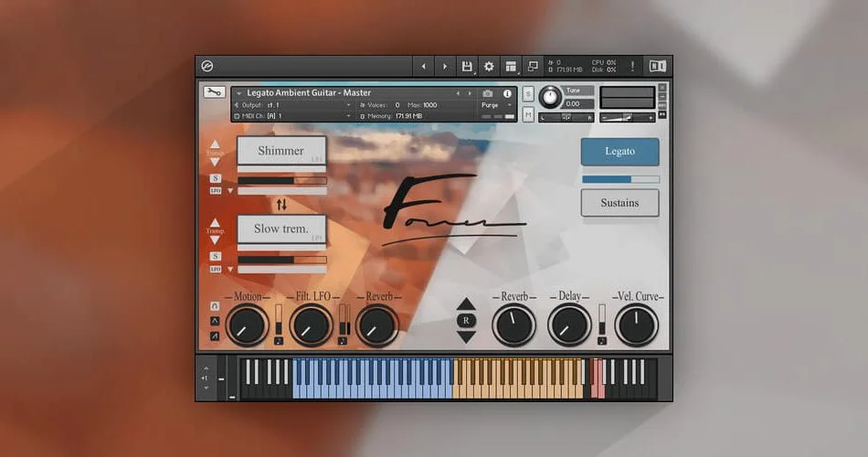Open the workspace layout panel icon

[511, 67]
